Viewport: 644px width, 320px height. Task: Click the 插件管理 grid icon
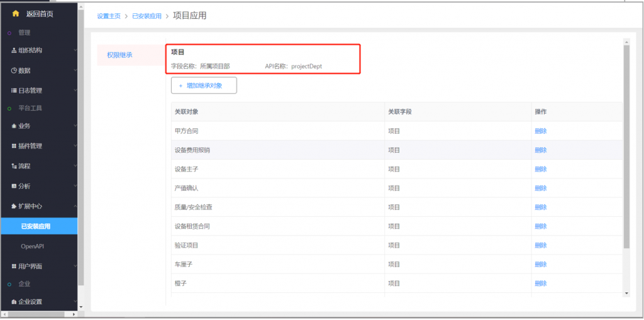[14, 146]
